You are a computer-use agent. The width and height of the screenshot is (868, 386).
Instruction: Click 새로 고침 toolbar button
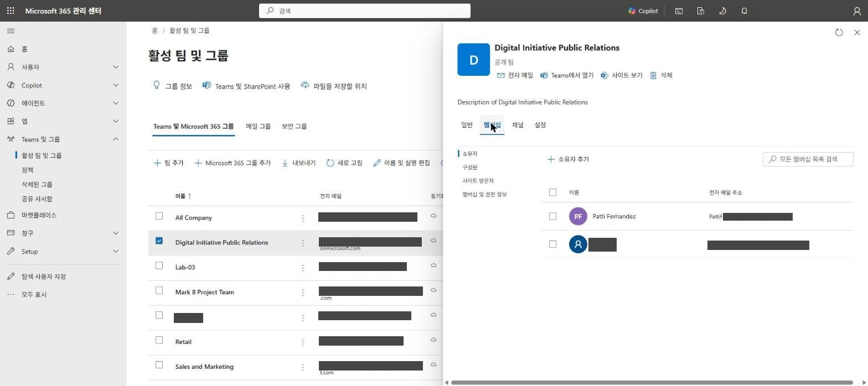(344, 163)
